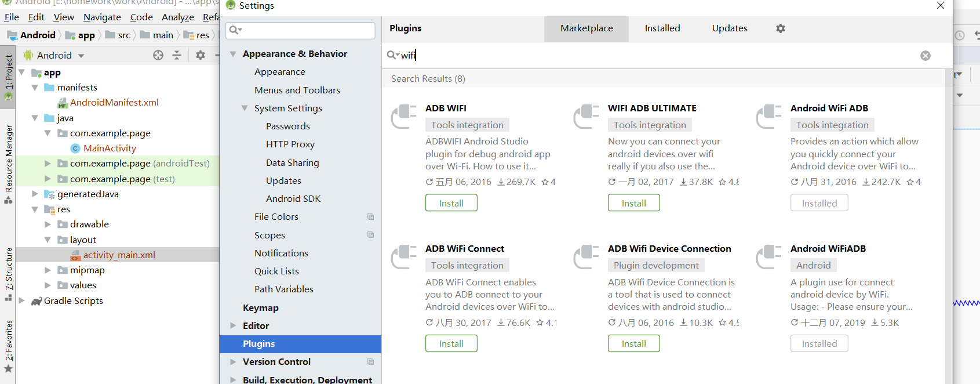The height and width of the screenshot is (384, 980).
Task: Switch to the Marketplace tab
Action: 586,28
